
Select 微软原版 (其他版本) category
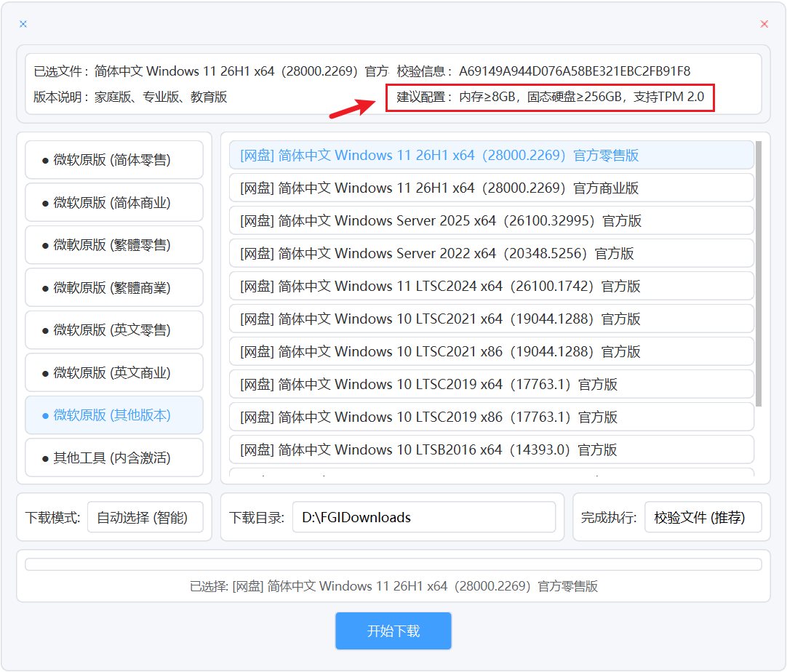tap(114, 415)
